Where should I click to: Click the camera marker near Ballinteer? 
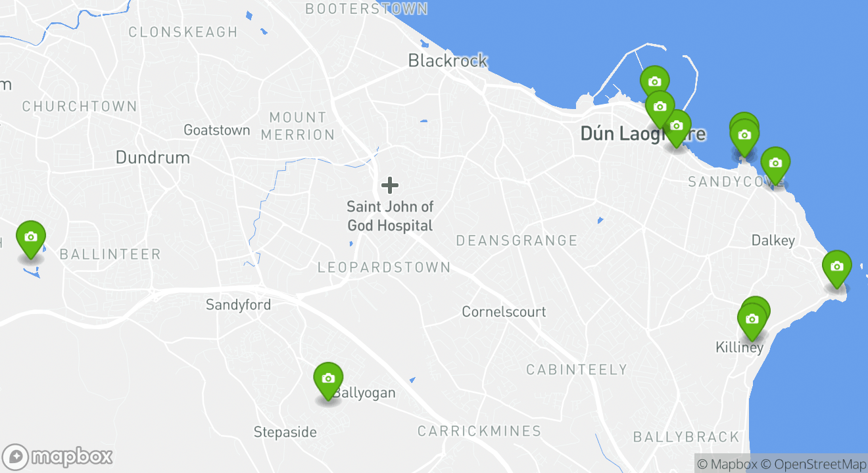pos(30,237)
